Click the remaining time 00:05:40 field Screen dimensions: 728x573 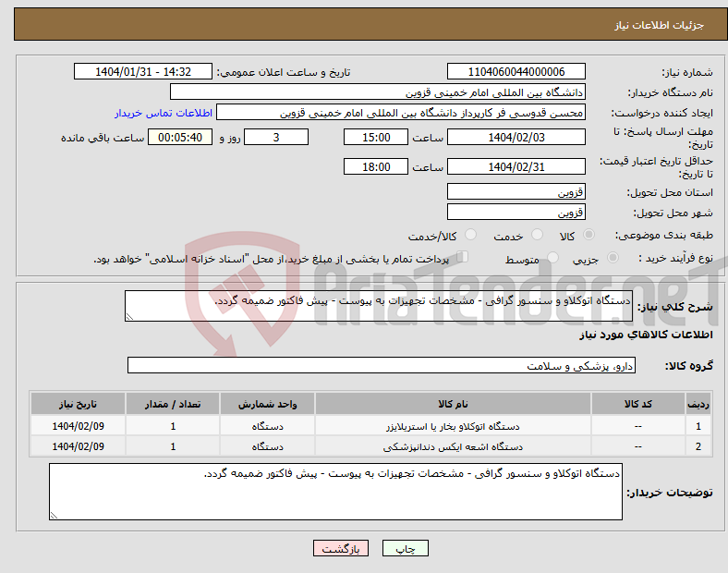[x=180, y=137]
